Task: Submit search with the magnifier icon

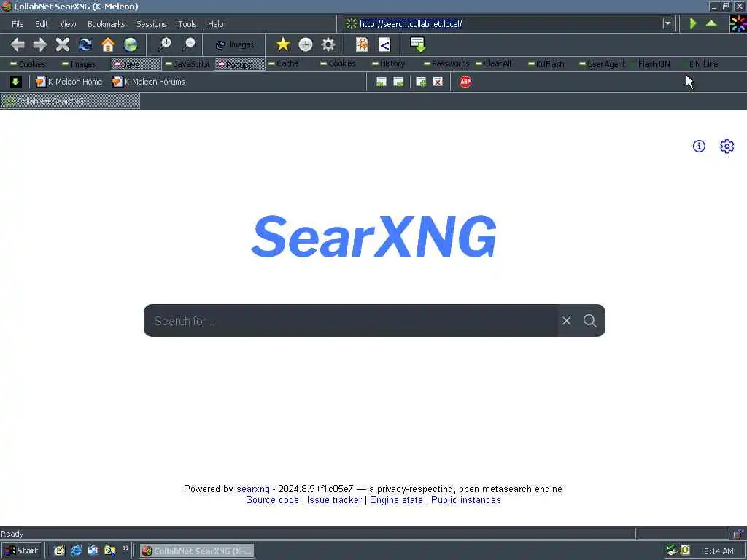Action: pyautogui.click(x=589, y=321)
